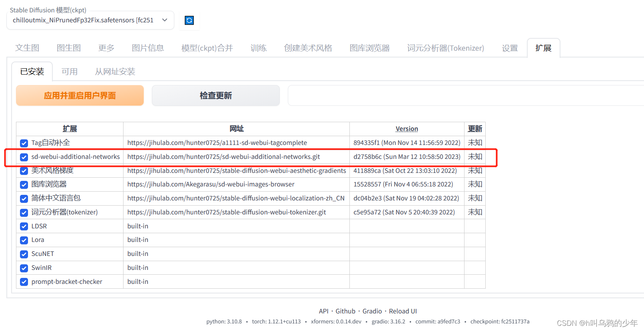Viewport: 644px width, 331px height.
Task: Open the 图库浏览器 main tab
Action: click(x=370, y=48)
